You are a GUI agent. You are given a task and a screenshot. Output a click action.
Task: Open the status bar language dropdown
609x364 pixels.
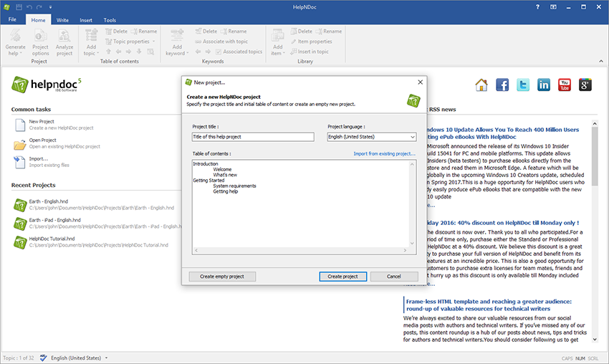click(107, 358)
